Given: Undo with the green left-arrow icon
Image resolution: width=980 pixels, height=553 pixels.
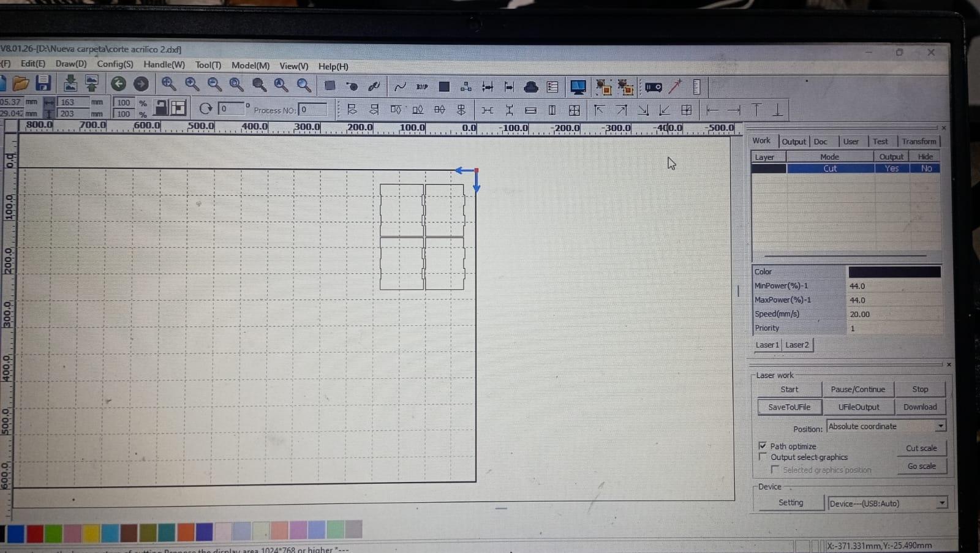Looking at the screenshot, I should 118,84.
